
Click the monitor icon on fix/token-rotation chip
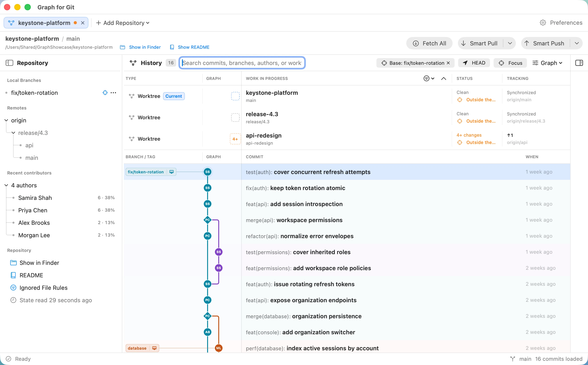click(x=171, y=172)
